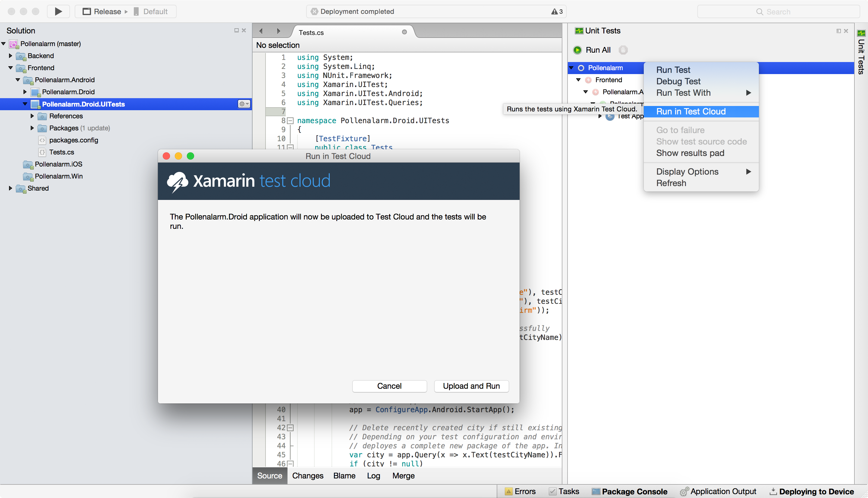Toggle the Pollenalarm test circle toggle
This screenshot has height=498, width=868.
[x=583, y=67]
